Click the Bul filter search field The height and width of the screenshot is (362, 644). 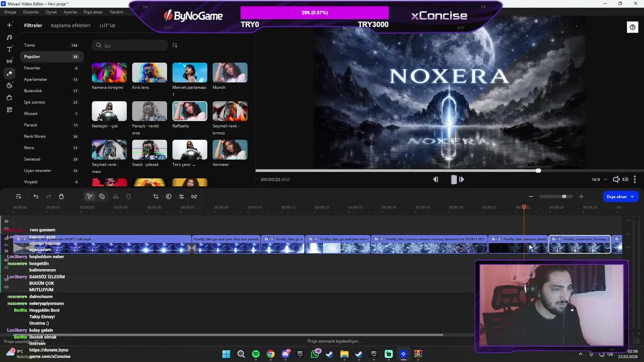pyautogui.click(x=130, y=45)
